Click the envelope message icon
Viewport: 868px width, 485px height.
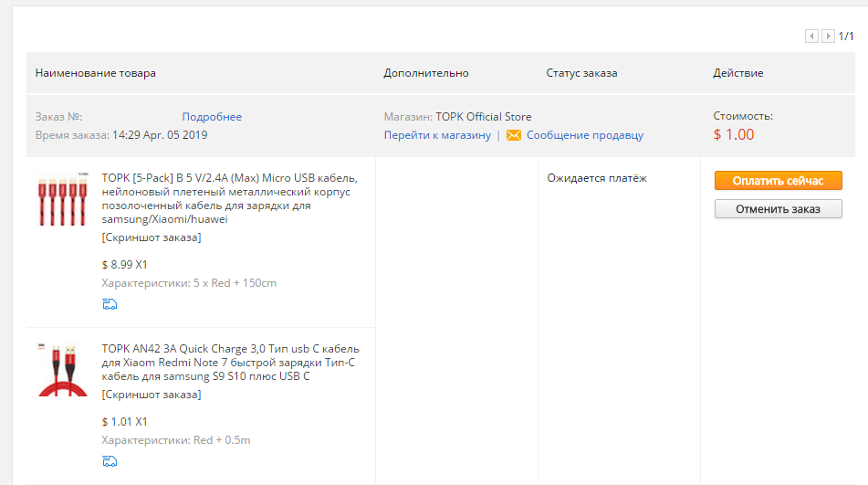[x=514, y=135]
